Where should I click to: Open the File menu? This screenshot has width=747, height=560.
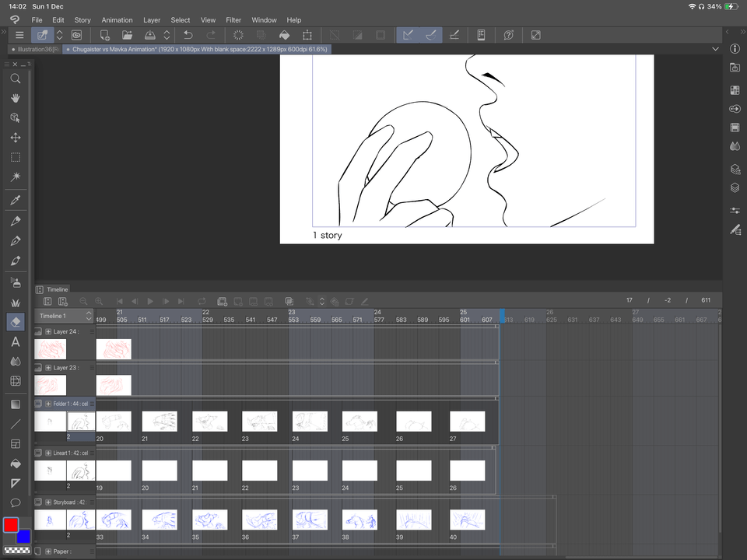point(37,20)
